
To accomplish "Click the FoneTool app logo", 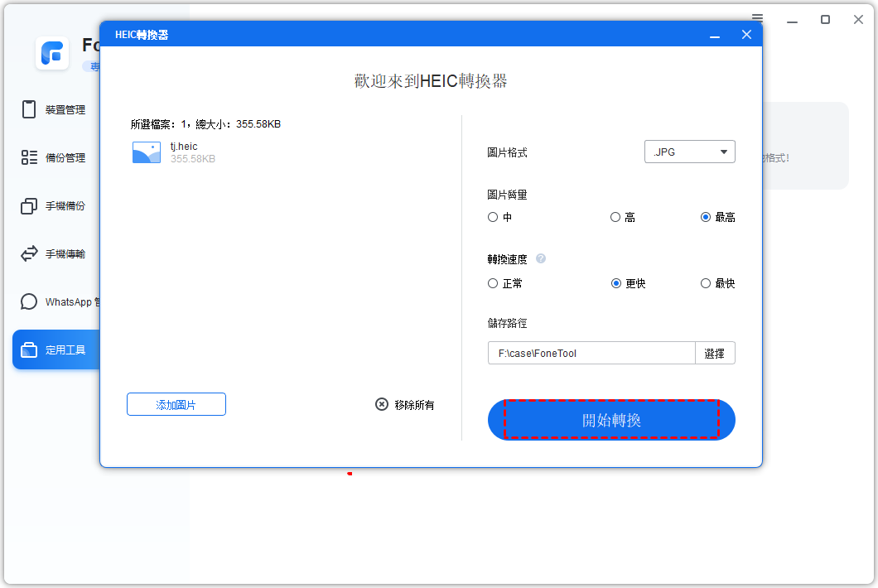I will point(52,53).
